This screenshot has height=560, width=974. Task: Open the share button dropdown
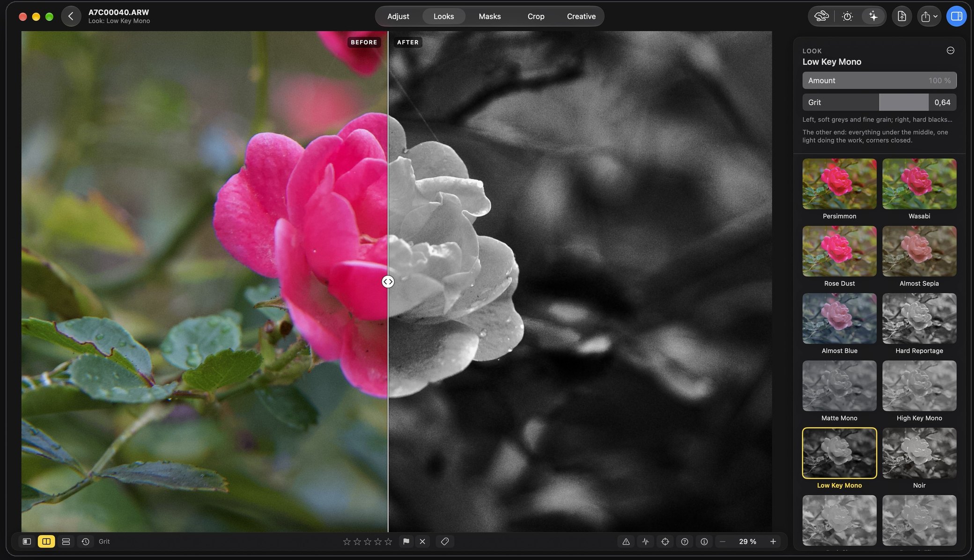[x=929, y=16]
